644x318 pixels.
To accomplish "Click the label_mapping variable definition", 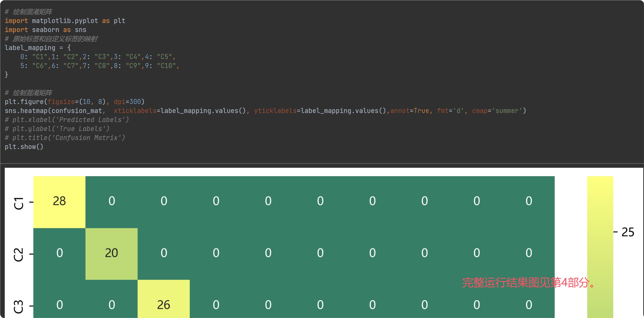I will pyautogui.click(x=30, y=47).
